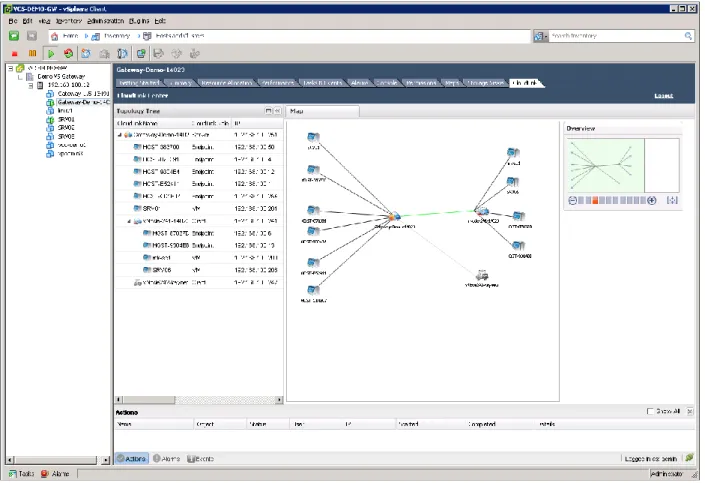Click the orange zoom level slider segment
Viewport: 705px width, 483px height.
coord(595,201)
